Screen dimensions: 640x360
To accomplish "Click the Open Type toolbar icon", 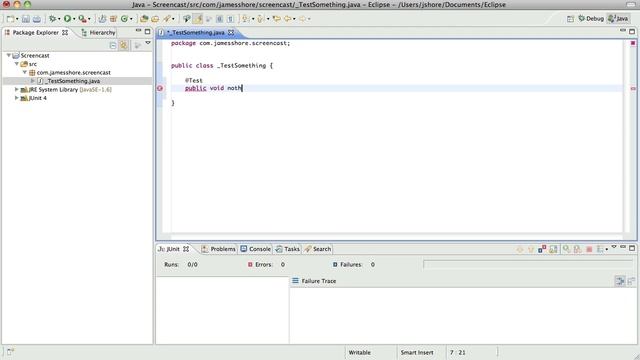I will click(144, 19).
